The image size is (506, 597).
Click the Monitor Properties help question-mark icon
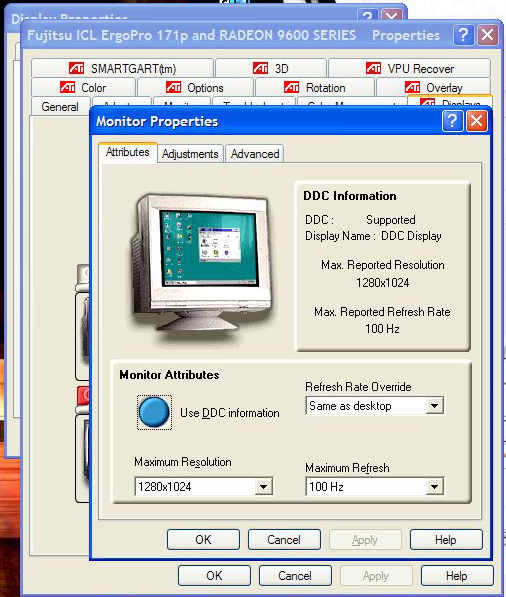[452, 121]
